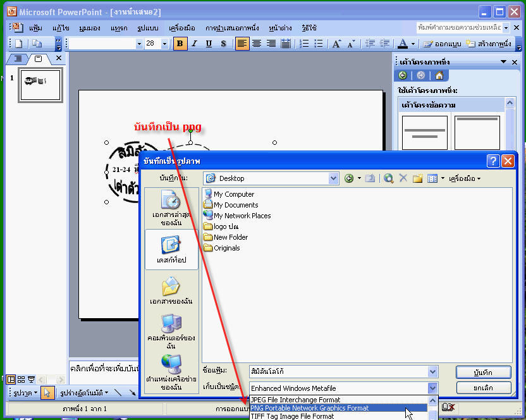
Task: Open the แทรก (Insert) menu
Action: click(x=119, y=28)
